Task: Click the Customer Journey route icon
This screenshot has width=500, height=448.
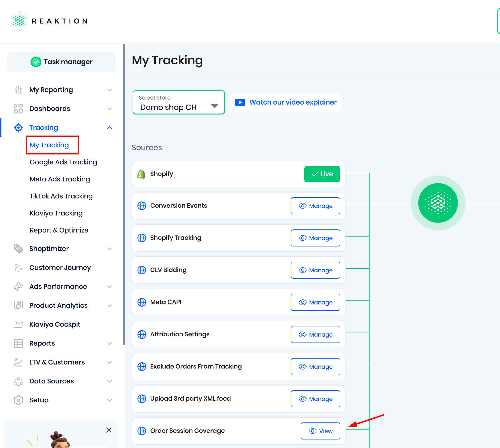Action: pos(18,268)
